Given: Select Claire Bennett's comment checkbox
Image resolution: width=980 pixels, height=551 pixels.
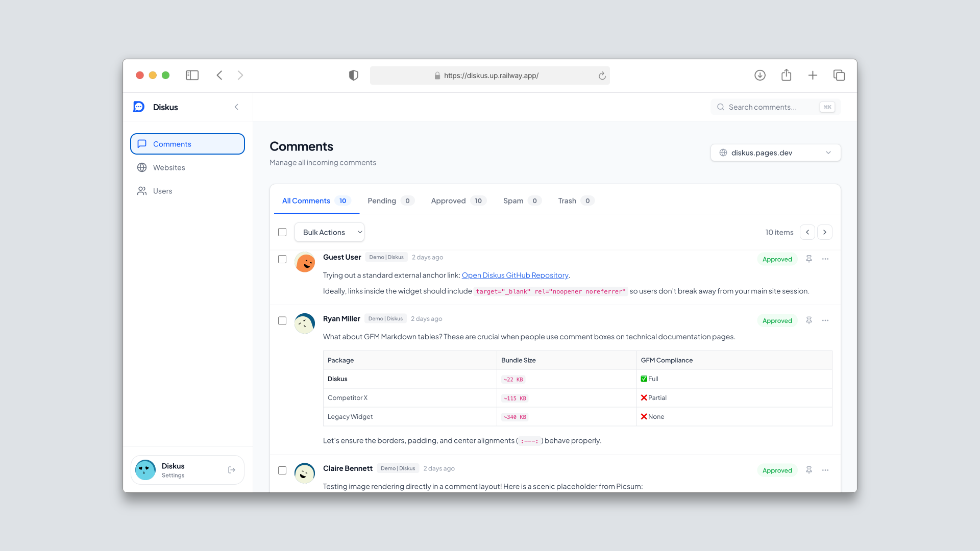Looking at the screenshot, I should pyautogui.click(x=282, y=470).
